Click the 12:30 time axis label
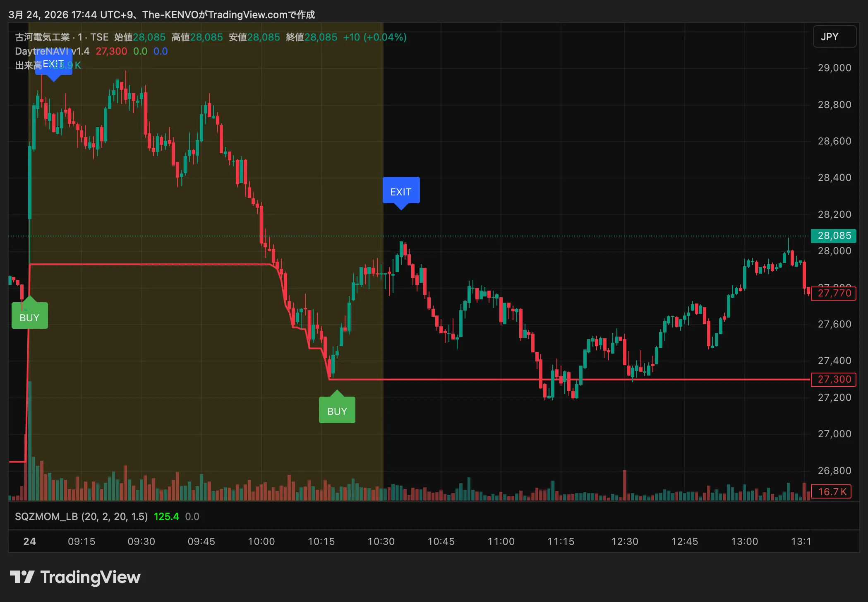The width and height of the screenshot is (868, 602). tap(625, 541)
